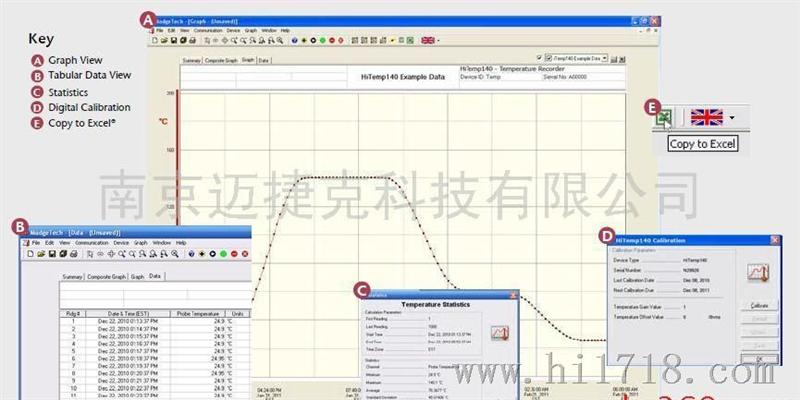Click crosshair pan icon in Data window toolbar
800x400 pixels.
(111, 254)
